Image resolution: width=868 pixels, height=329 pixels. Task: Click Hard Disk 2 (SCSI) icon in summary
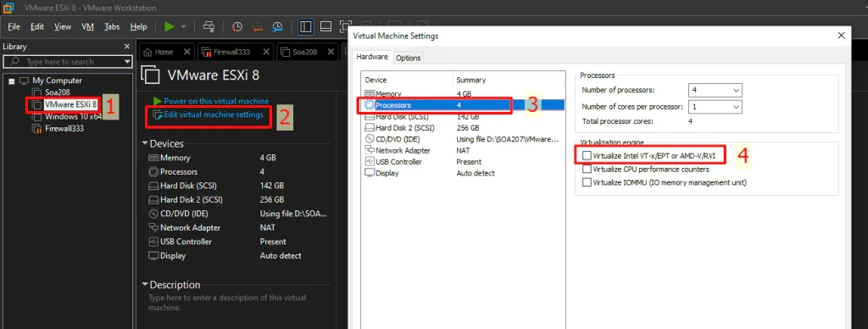(153, 199)
